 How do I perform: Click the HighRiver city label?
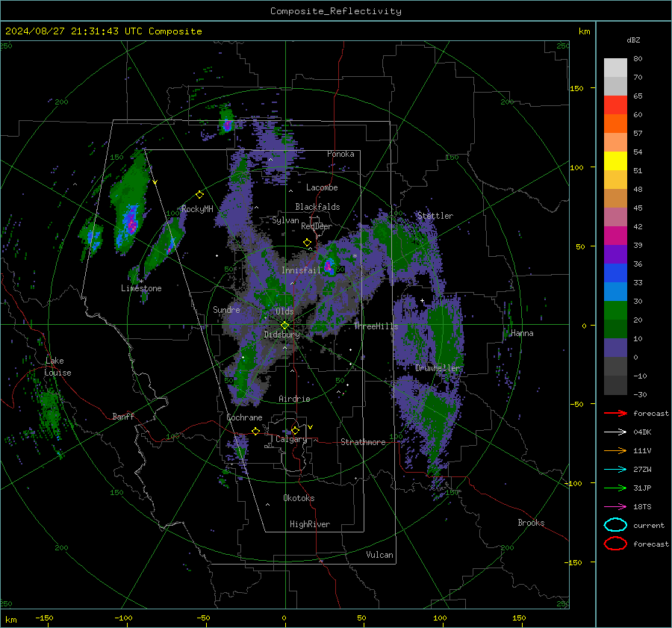(x=310, y=524)
